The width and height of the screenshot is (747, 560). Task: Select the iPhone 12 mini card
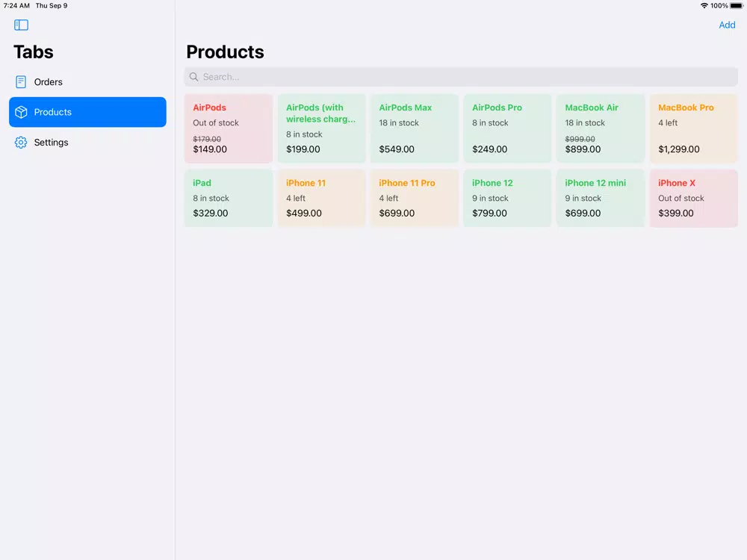pos(601,198)
